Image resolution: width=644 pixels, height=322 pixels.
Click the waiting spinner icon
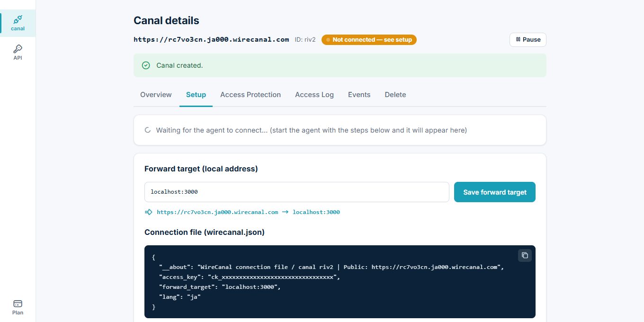(x=148, y=130)
